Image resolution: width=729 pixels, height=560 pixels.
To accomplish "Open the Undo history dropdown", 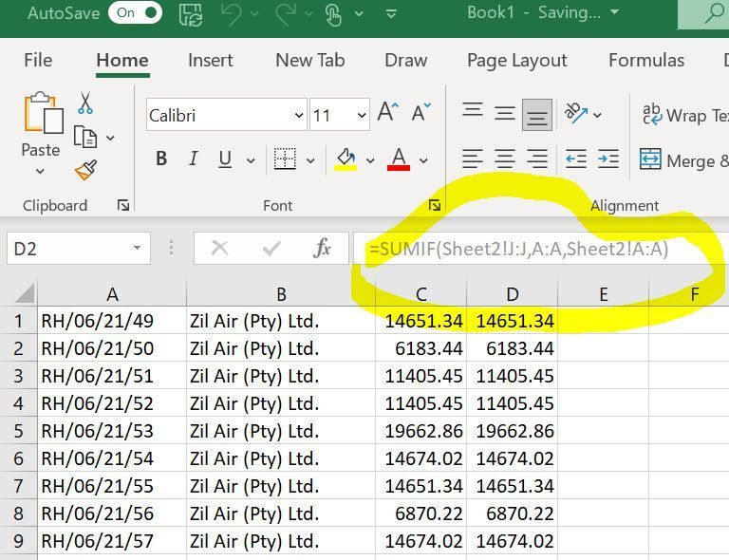I will tap(254, 14).
